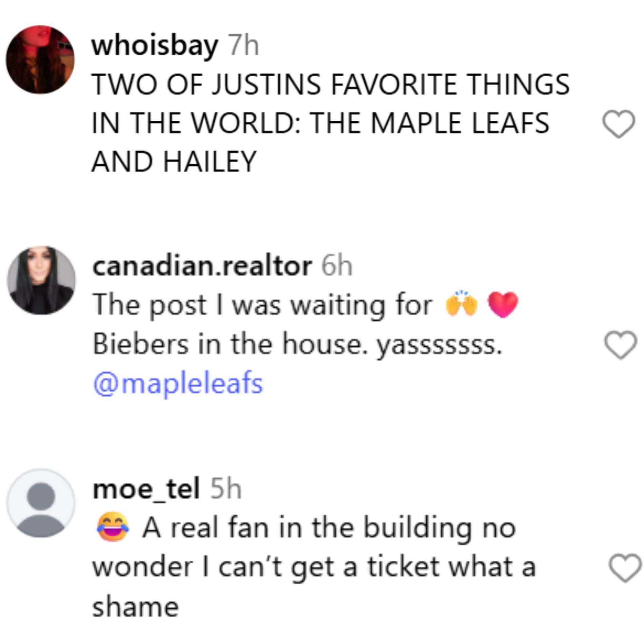This screenshot has width=644, height=644.
Task: Click the "Biebers in the house" text line
Action: pyautogui.click(x=297, y=344)
